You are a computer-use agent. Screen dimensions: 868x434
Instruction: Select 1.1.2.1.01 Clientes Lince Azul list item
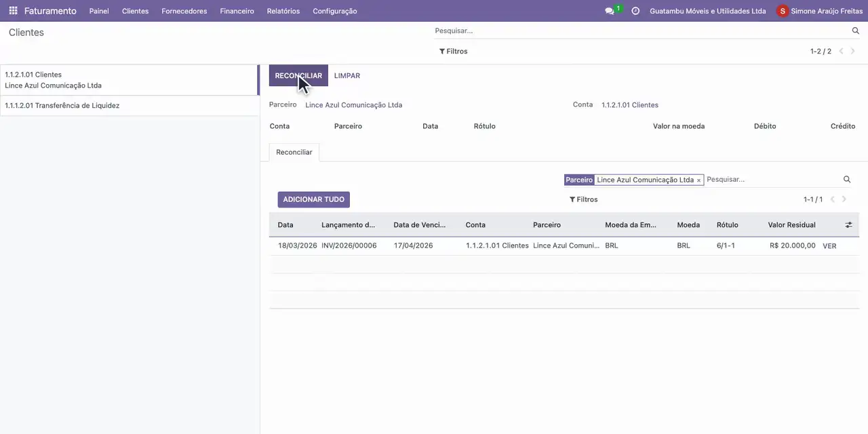click(x=129, y=80)
